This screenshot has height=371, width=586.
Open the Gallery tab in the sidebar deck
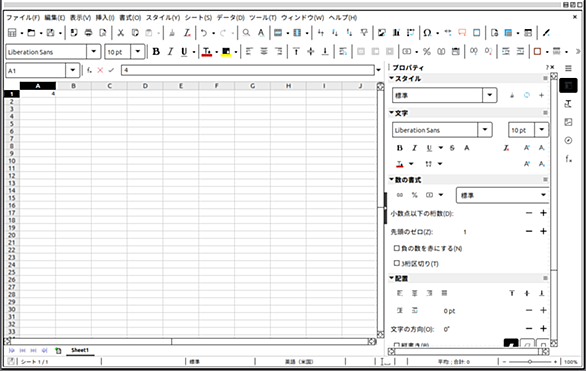point(568,122)
